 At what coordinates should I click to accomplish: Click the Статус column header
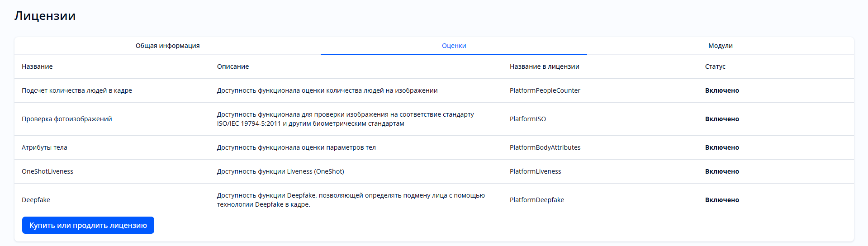point(715,66)
